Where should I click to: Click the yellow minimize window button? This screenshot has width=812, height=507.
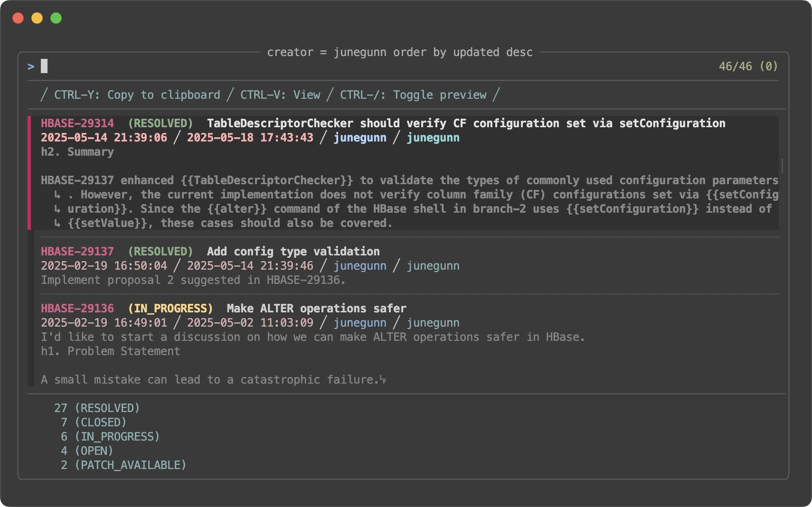click(37, 18)
